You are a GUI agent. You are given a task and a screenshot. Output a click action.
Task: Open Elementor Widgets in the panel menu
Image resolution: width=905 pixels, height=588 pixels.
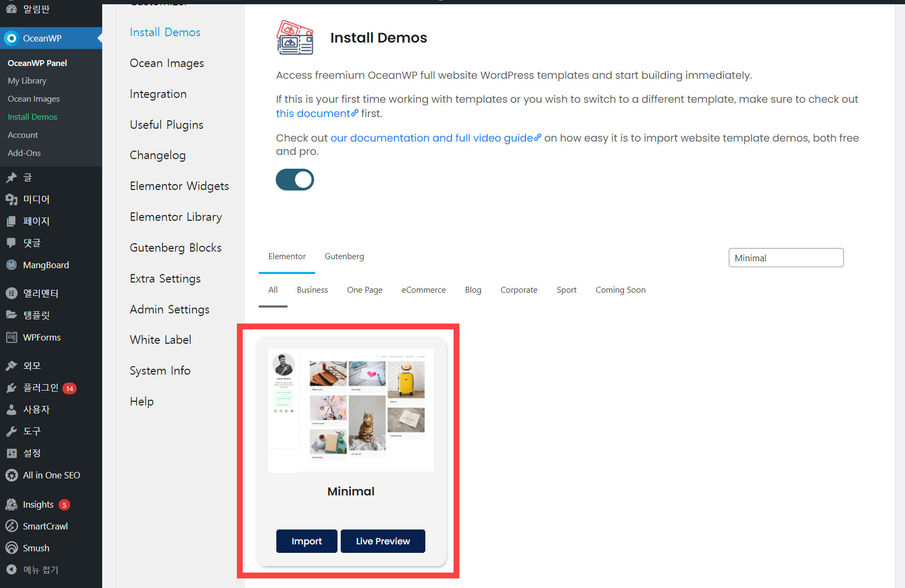tap(179, 186)
